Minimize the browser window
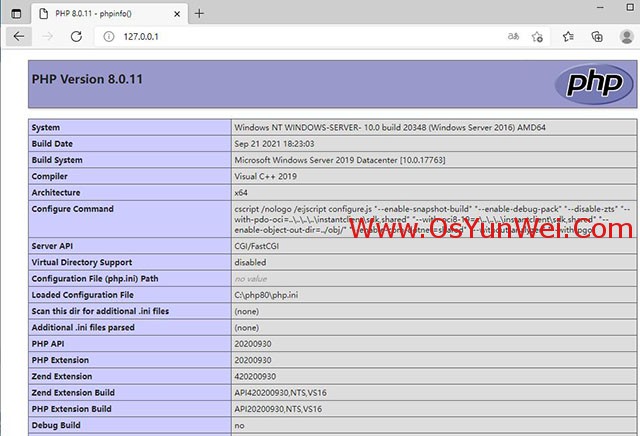Image resolution: width=640 pixels, height=436 pixels. coord(600,7)
